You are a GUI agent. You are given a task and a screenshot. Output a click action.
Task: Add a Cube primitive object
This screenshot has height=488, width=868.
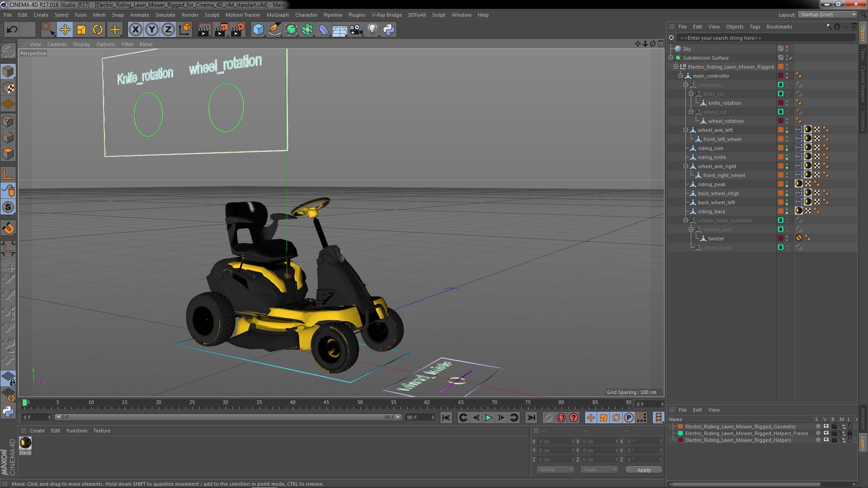(x=258, y=30)
